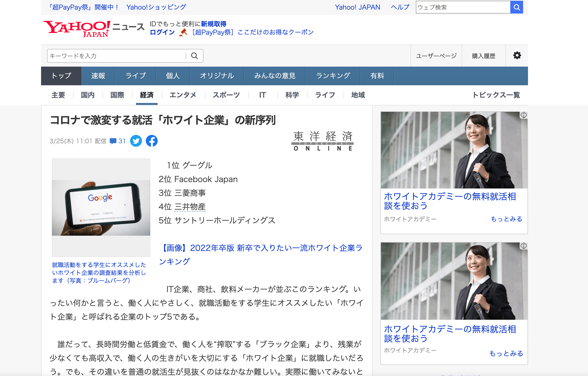Click the 購入履歴 button

click(x=483, y=56)
